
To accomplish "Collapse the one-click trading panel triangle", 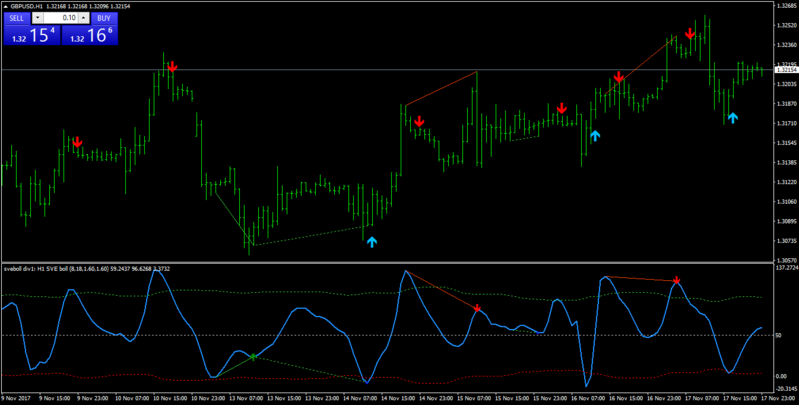I will point(6,6).
